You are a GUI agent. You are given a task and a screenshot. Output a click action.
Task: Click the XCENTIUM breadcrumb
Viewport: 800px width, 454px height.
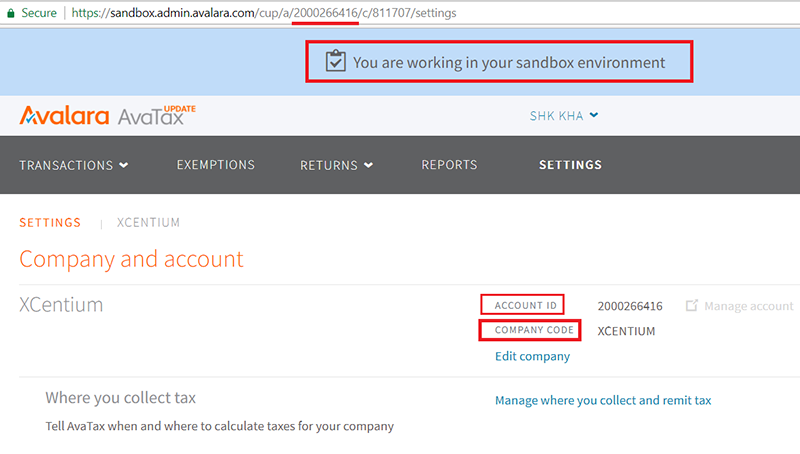(x=148, y=223)
